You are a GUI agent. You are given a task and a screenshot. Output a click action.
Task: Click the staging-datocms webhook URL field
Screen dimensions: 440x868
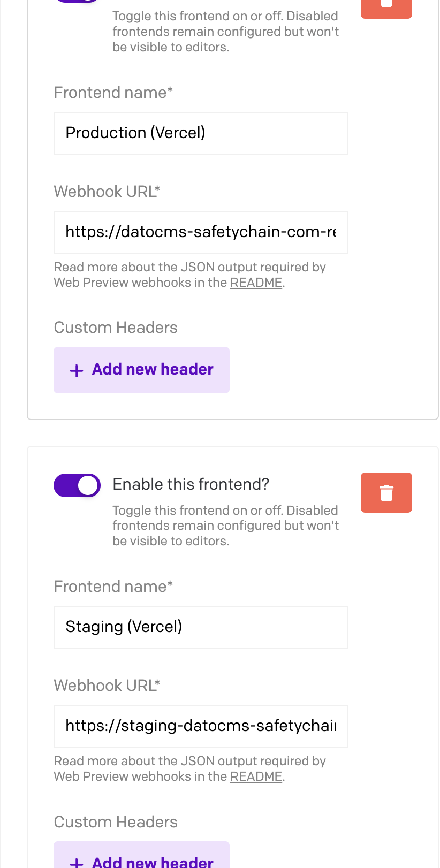pyautogui.click(x=201, y=726)
